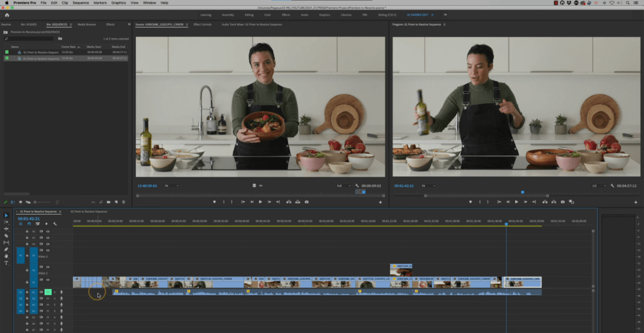The height and width of the screenshot is (333, 644).
Task: Go to In point in Source monitor
Action: point(243,202)
